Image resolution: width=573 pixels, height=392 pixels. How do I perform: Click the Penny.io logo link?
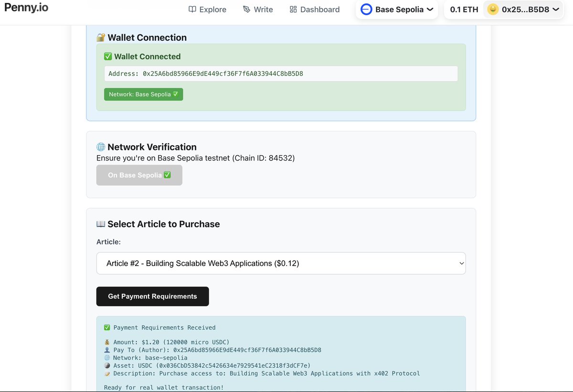tap(26, 7)
